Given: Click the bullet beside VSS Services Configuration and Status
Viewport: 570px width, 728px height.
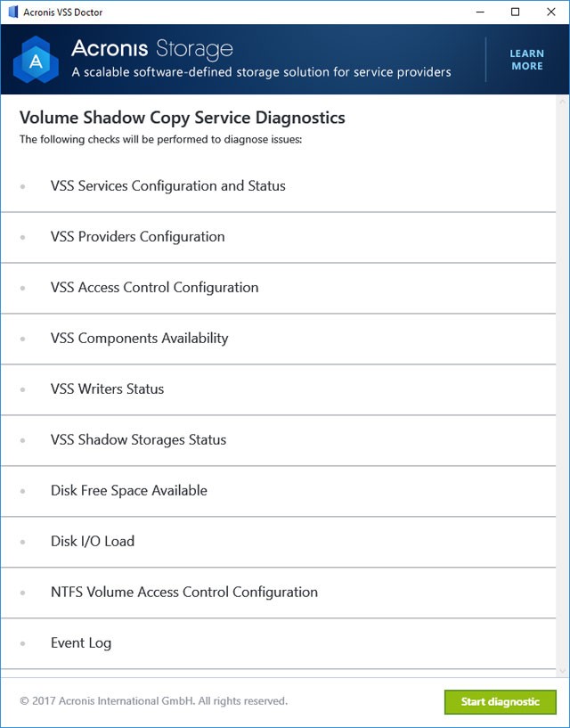Looking at the screenshot, I should pos(22,186).
